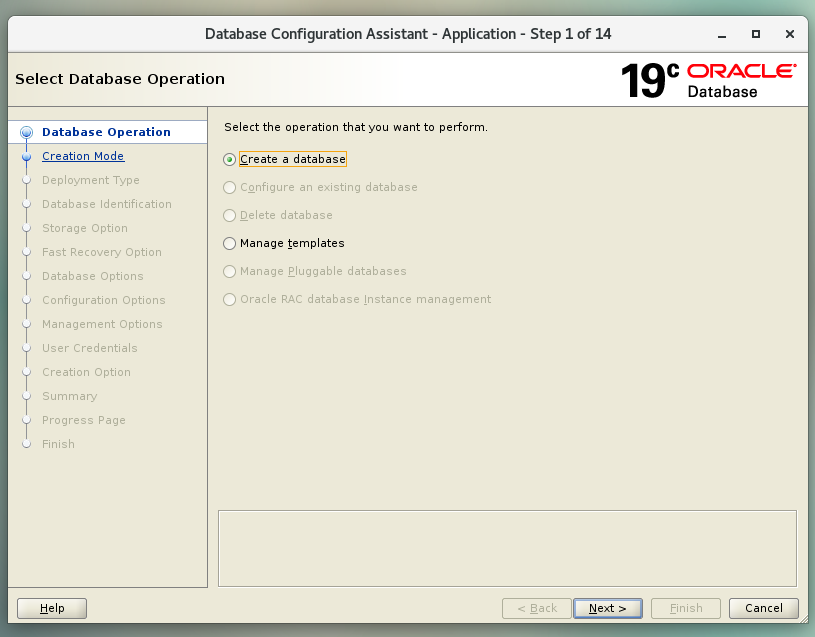Select the Manage templates radio option
Image resolution: width=815 pixels, height=637 pixels.
pyautogui.click(x=230, y=243)
